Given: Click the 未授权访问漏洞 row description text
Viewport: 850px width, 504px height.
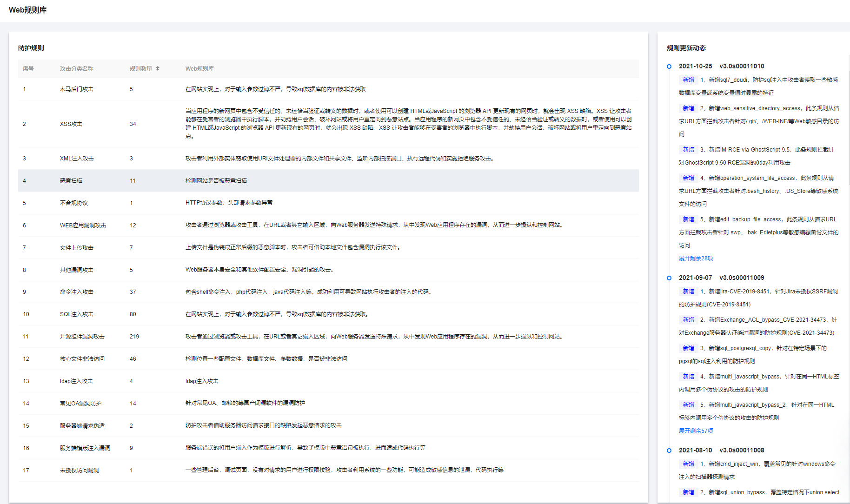Looking at the screenshot, I should pos(345,470).
